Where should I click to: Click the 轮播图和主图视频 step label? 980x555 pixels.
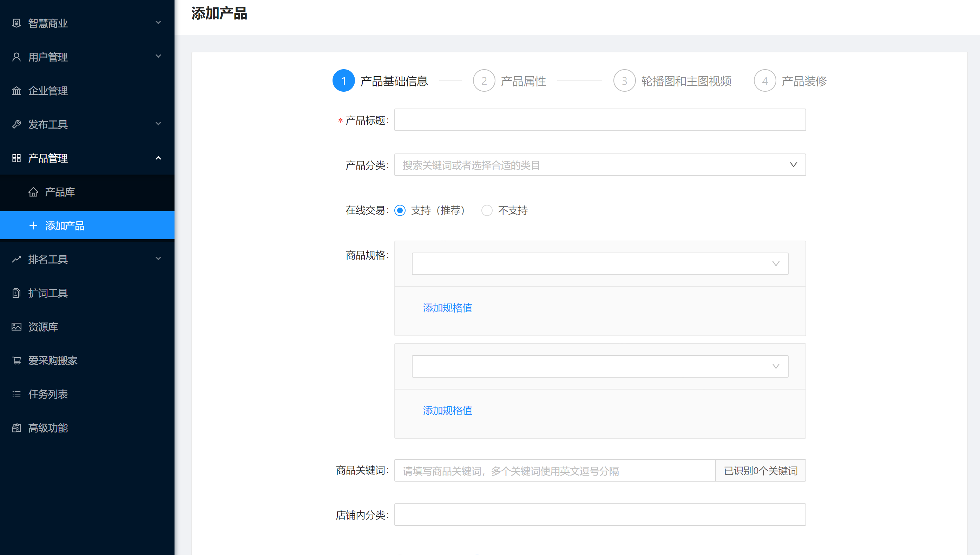pos(686,81)
